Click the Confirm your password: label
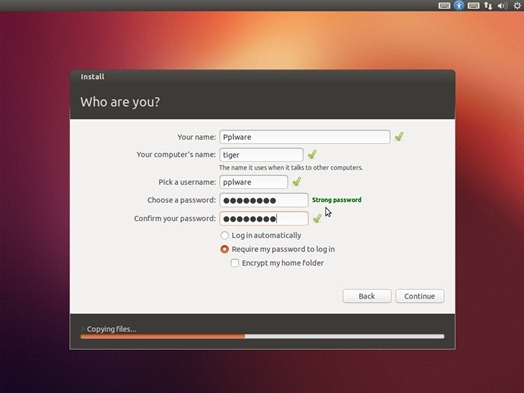Image resolution: width=524 pixels, height=393 pixels. (175, 219)
